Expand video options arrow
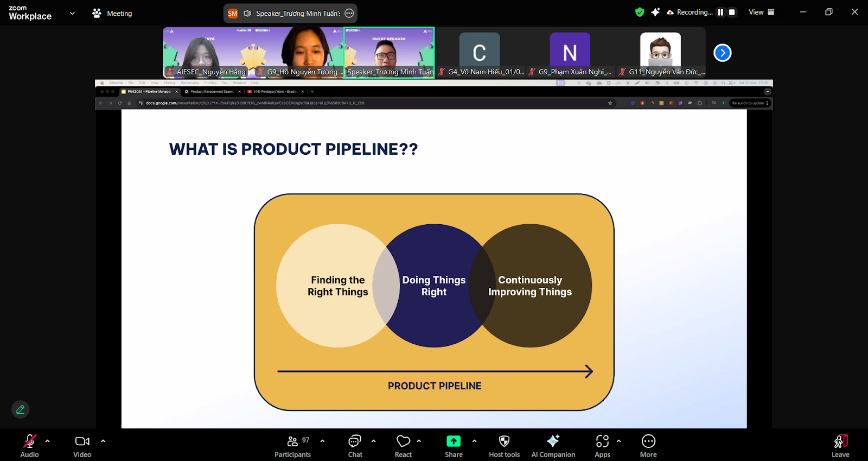Image resolution: width=868 pixels, height=461 pixels. coord(103,441)
